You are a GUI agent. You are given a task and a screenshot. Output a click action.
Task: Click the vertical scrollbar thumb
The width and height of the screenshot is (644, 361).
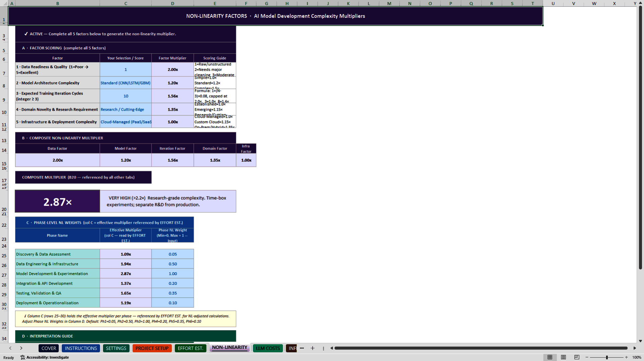pos(640,138)
